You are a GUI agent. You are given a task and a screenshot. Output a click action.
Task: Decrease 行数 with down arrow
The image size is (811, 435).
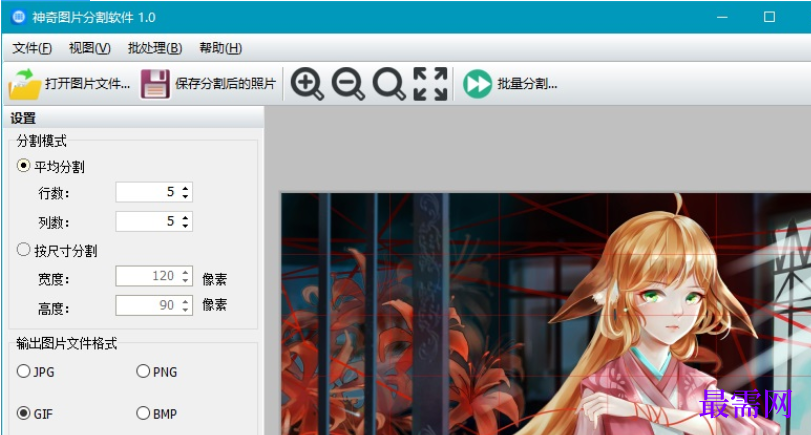click(185, 197)
